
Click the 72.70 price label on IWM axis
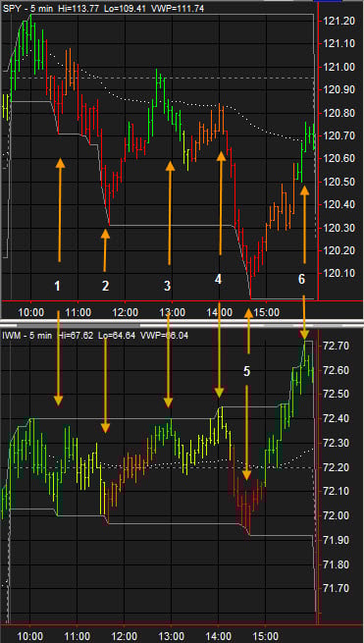(337, 347)
